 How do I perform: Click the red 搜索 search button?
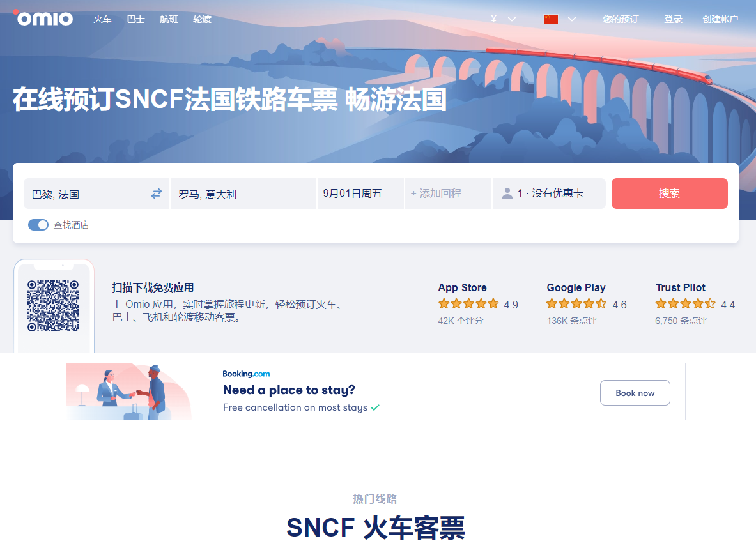[x=669, y=194]
